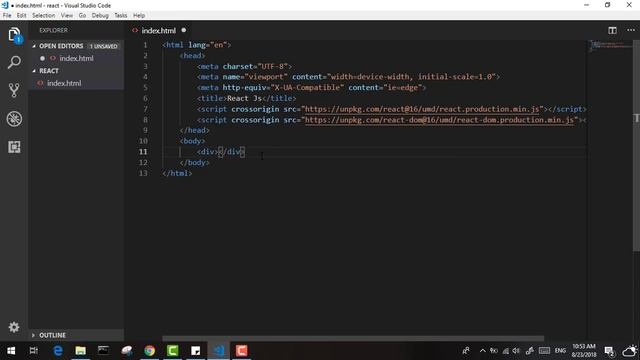Open the Manage gear menu

tap(14, 327)
